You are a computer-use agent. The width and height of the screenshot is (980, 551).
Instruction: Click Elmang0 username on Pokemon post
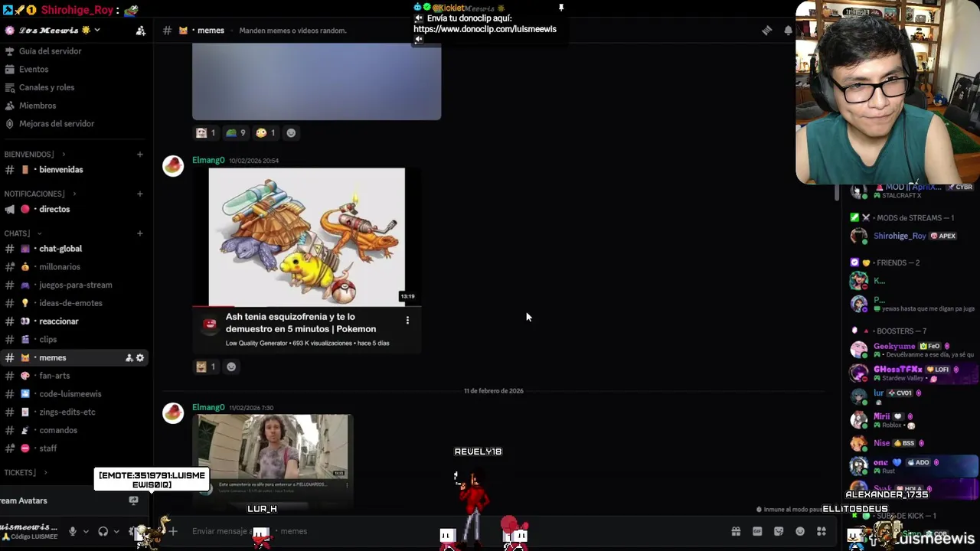tap(208, 161)
